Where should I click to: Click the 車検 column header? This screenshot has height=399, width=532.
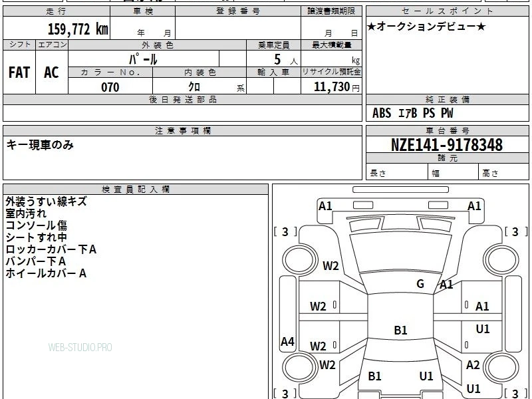[x=143, y=11]
